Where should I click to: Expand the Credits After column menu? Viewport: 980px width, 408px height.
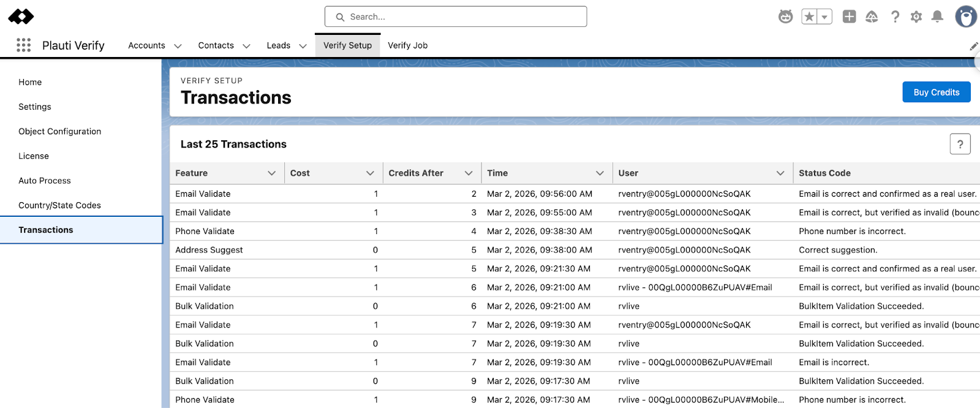click(469, 173)
